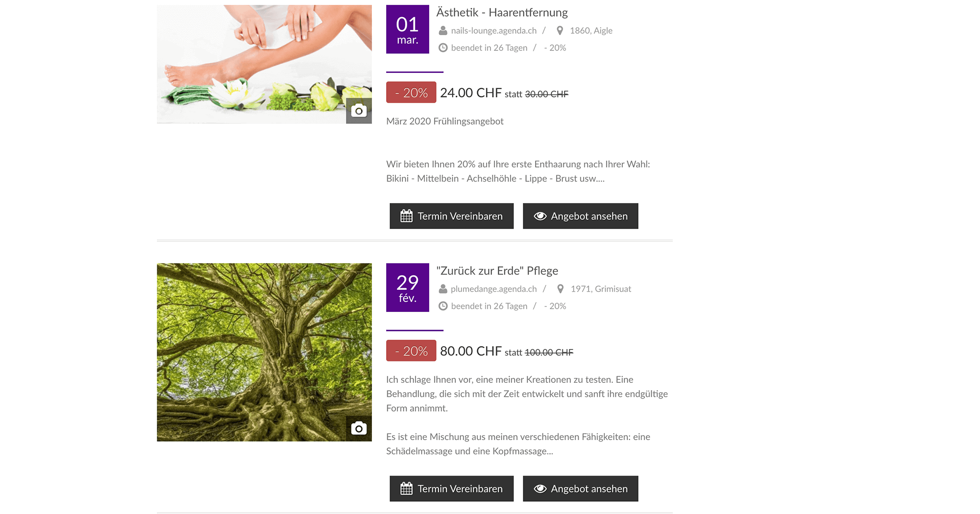Image resolution: width=980 pixels, height=514 pixels.
Task: Click location pin next to 1971, Grimisuat
Action: [560, 289]
